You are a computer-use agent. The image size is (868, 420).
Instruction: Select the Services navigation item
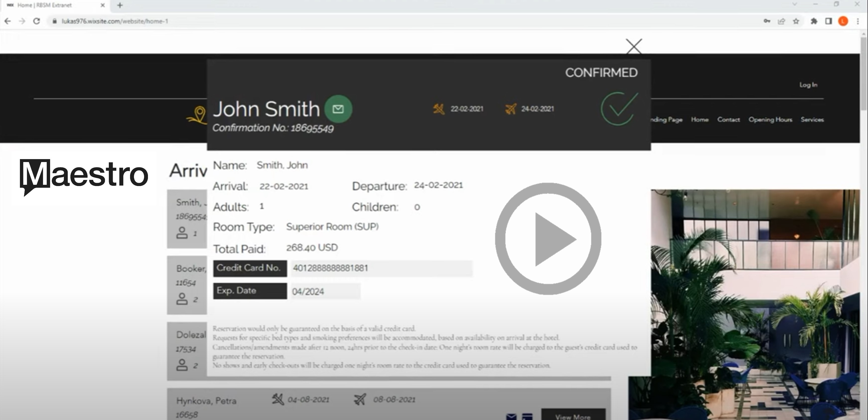812,120
